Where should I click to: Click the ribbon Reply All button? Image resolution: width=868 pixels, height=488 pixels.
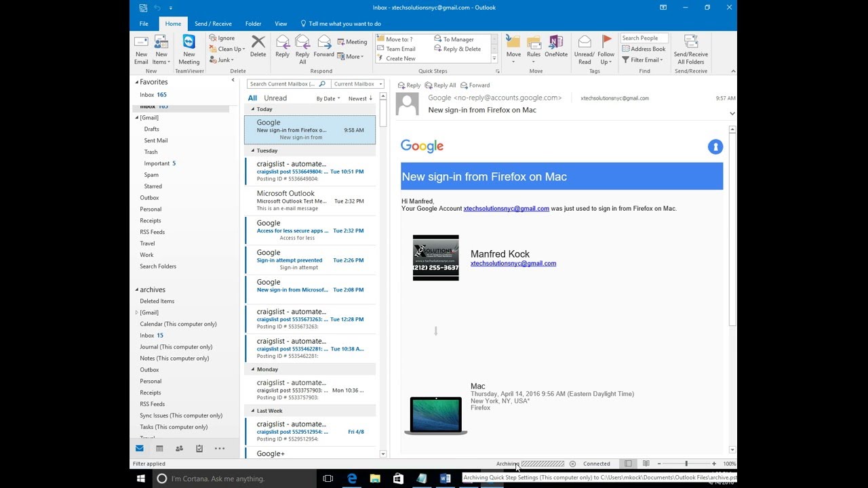tap(302, 49)
